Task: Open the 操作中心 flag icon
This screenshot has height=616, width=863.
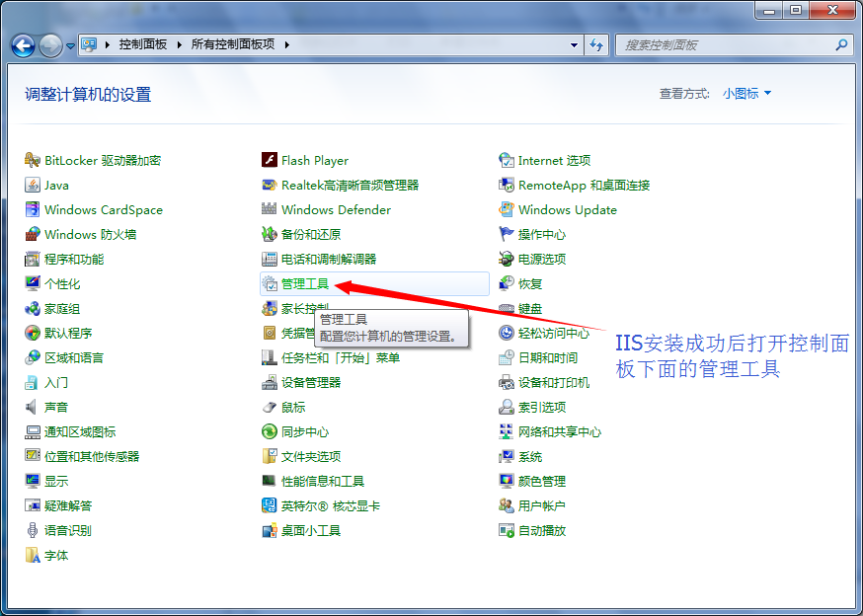Action: (506, 235)
